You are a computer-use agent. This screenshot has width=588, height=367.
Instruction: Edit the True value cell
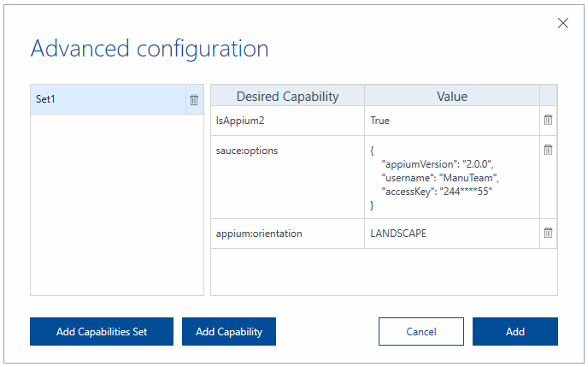click(451, 121)
